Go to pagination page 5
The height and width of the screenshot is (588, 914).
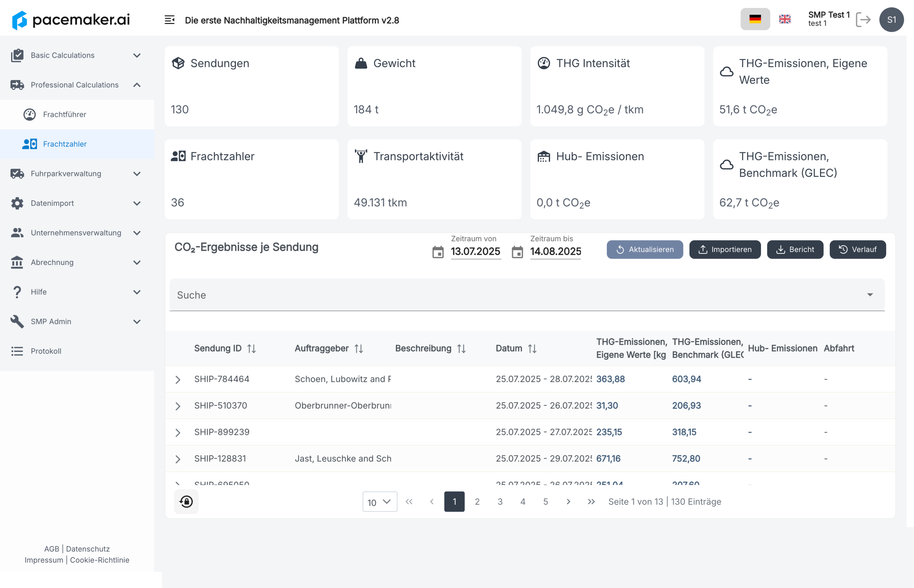[545, 502]
